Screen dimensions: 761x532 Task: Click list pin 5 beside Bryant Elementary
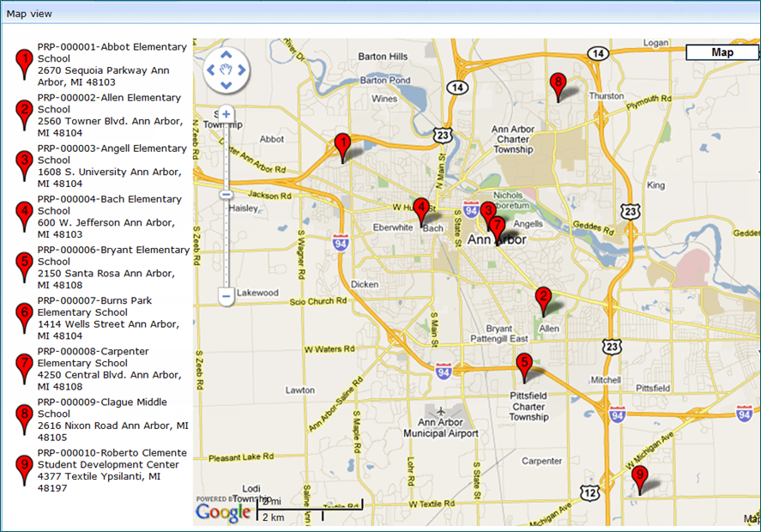[24, 267]
